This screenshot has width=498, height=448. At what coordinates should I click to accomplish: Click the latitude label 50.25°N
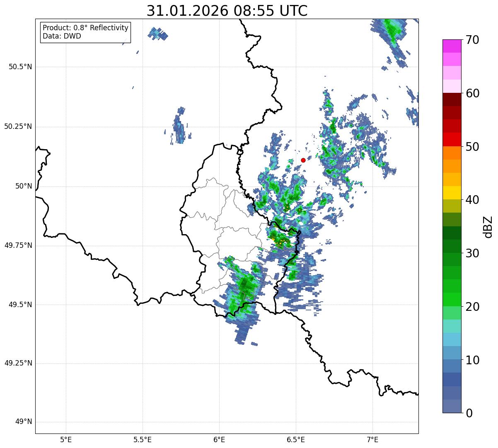(18, 126)
